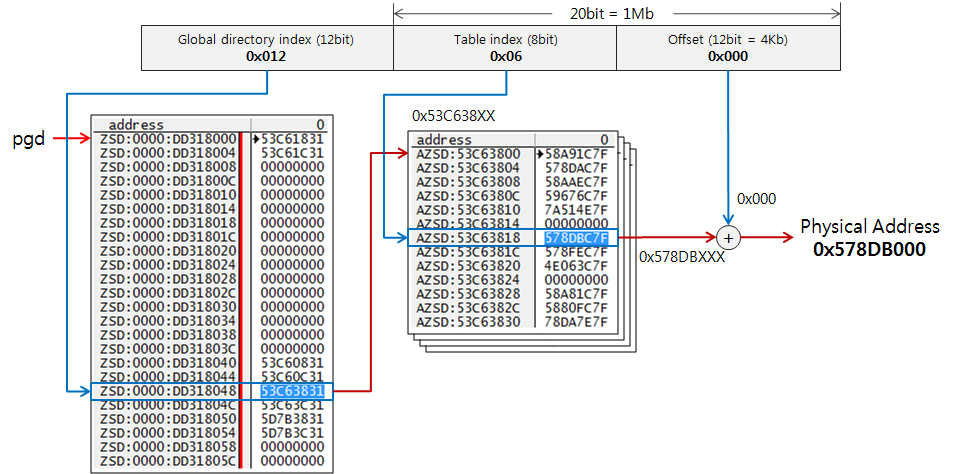Screen dimensions: 953x474
Task: Select row address ZSD:0000:DD318048
Action: pos(168,391)
